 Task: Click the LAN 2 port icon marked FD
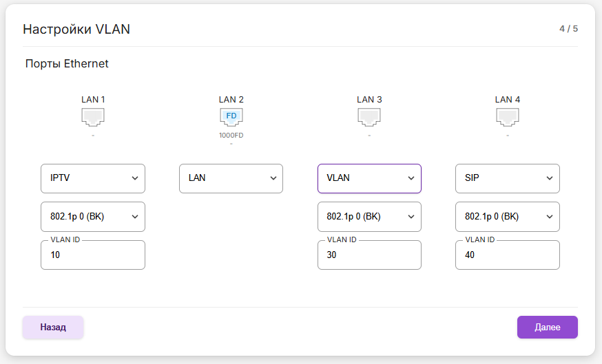click(231, 117)
